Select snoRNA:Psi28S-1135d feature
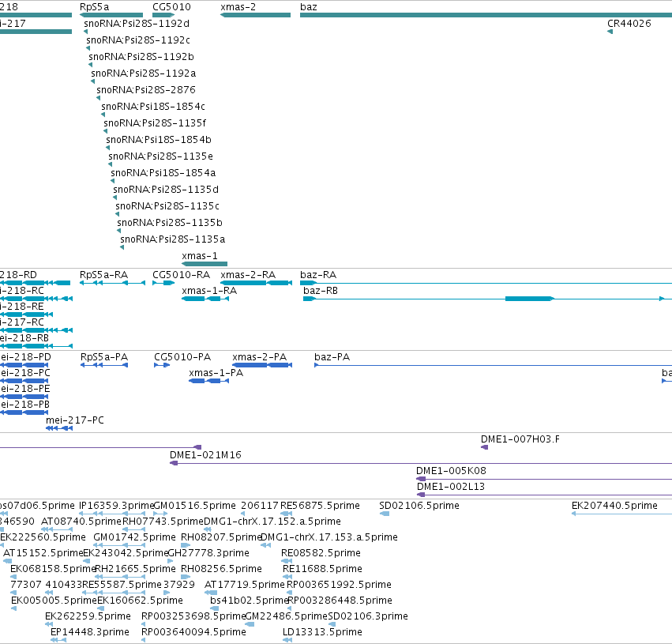 pos(115,198)
